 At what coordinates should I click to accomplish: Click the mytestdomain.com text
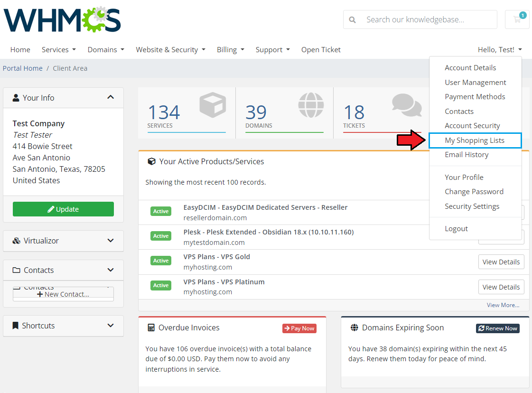[x=214, y=243]
